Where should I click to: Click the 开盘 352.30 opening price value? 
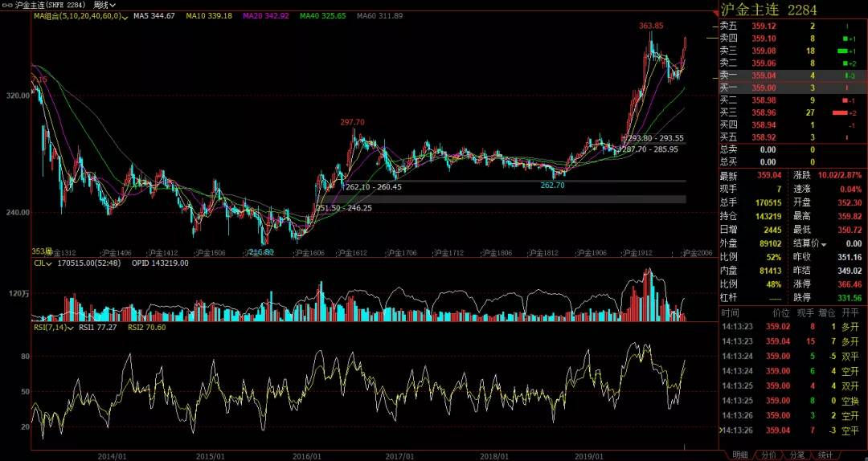tap(850, 203)
